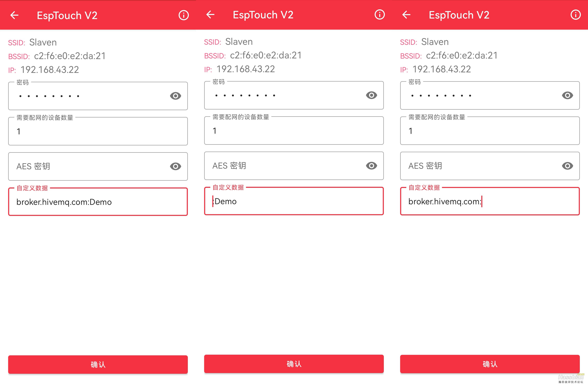The height and width of the screenshot is (385, 588).
Task: Tap the back arrow in the middle screen
Action: (x=210, y=15)
